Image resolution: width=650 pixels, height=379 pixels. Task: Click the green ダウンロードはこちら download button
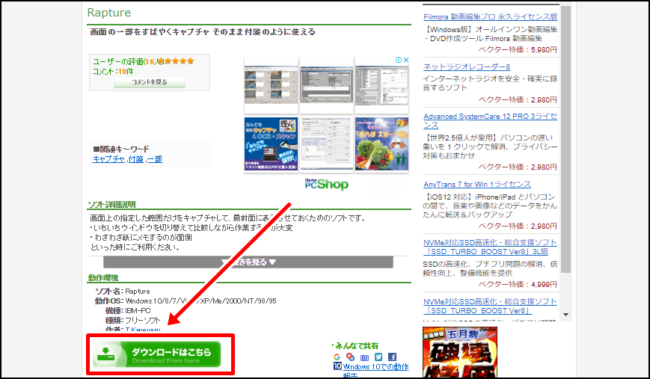[156, 355]
